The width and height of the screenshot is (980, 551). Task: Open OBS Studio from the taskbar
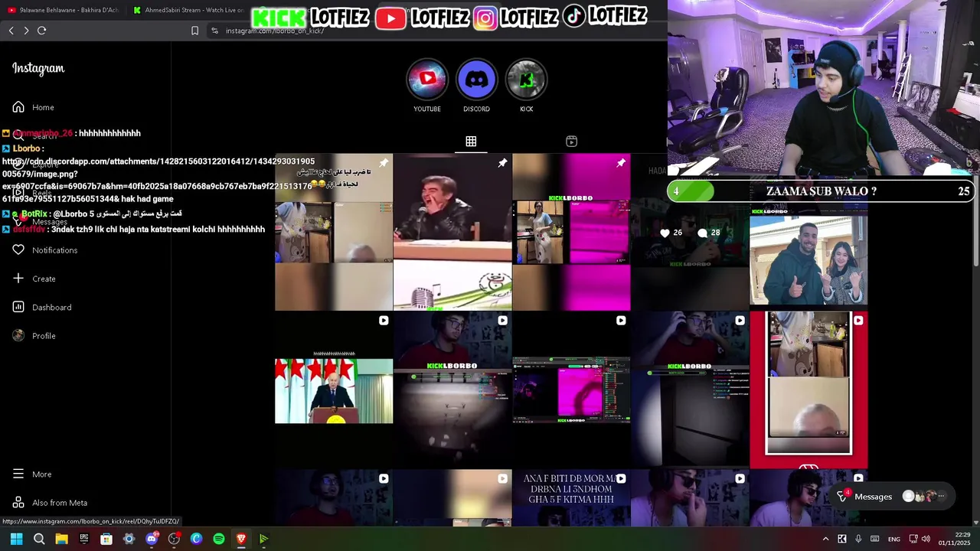pyautogui.click(x=174, y=539)
